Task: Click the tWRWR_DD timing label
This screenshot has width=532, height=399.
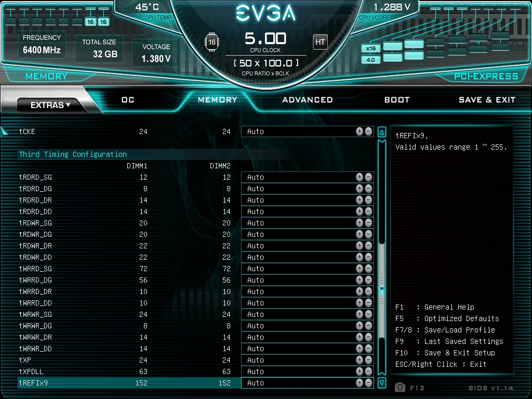Action: click(x=35, y=349)
